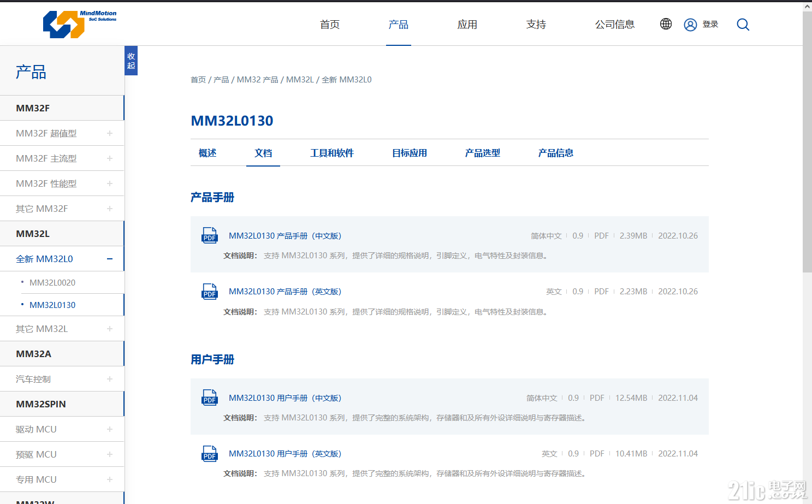Viewport: 812px width, 504px height.
Task: Switch to the 目标应用 tab
Action: 410,153
